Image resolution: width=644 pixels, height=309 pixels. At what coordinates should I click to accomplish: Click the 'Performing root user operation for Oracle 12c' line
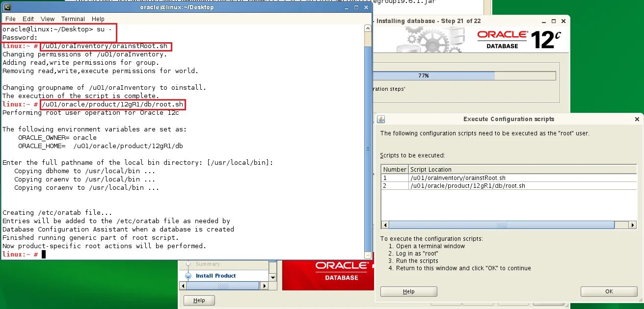[x=91, y=113]
